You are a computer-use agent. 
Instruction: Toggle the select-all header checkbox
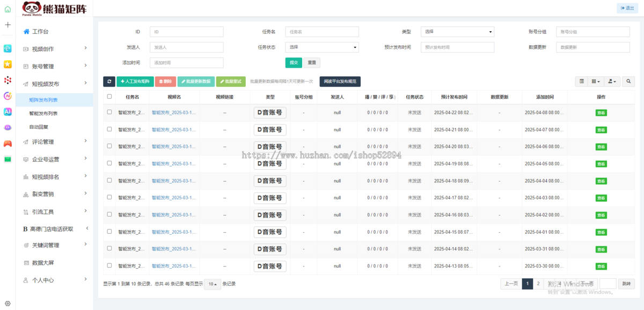tap(109, 97)
